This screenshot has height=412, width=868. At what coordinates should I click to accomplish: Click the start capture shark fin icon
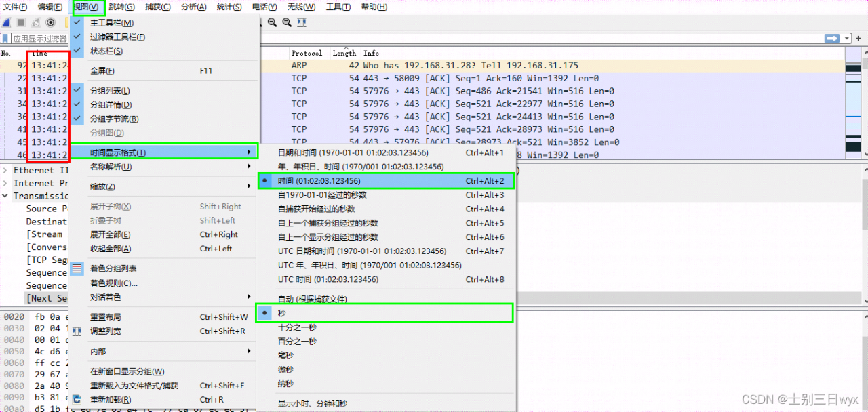(6, 22)
